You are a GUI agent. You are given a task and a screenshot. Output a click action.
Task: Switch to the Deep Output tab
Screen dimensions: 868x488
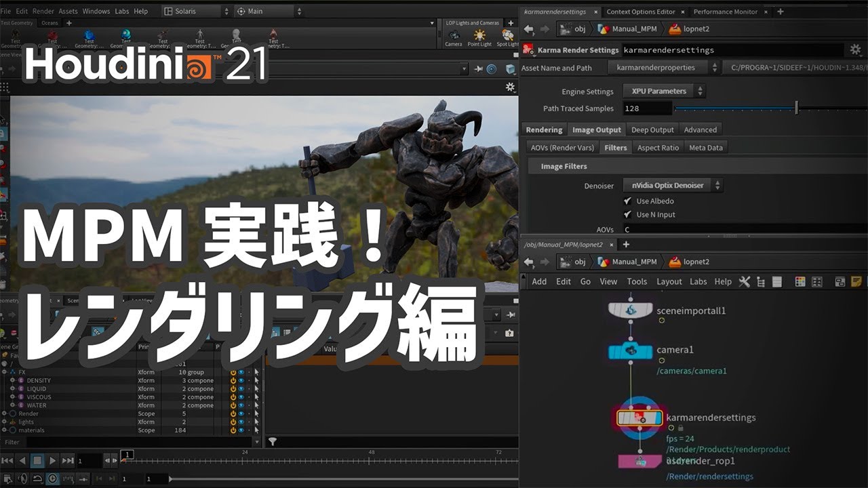652,129
